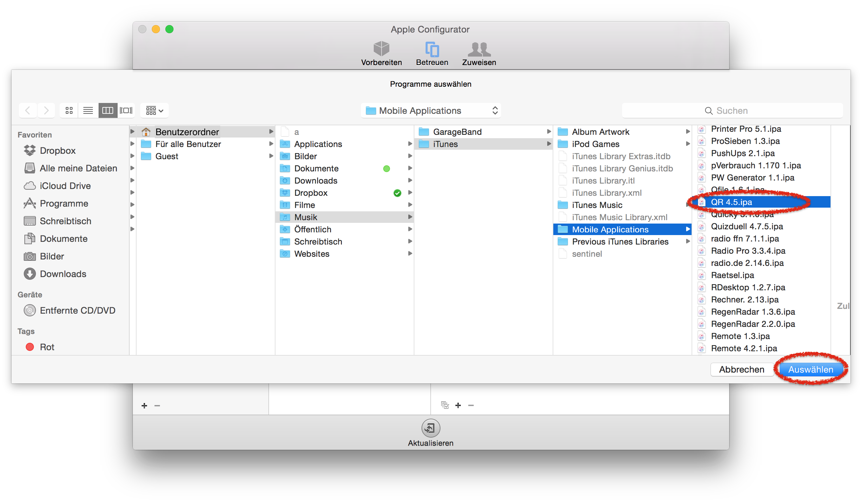Select the Mobile Applications folder
Image resolution: width=862 pixels, height=504 pixels.
[x=622, y=229]
